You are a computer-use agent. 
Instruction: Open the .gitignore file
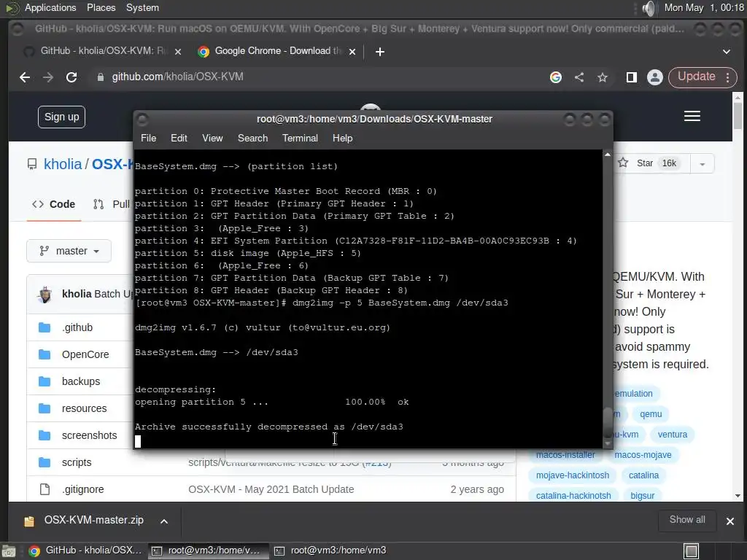83,489
